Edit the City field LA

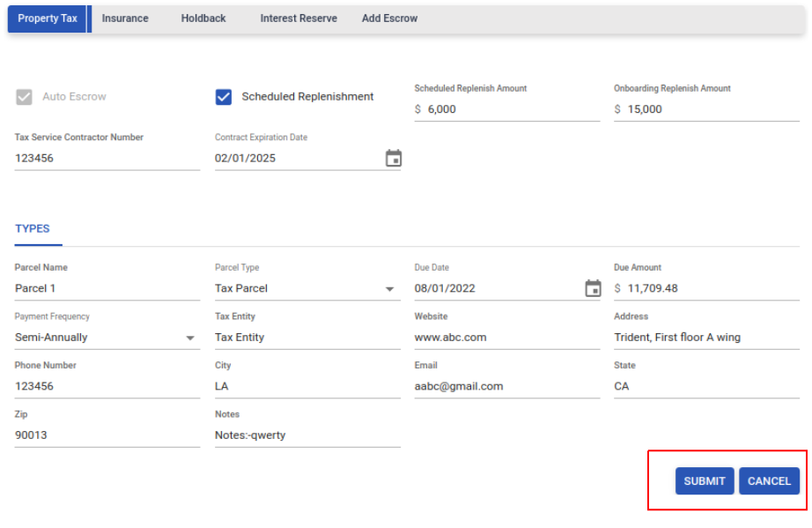307,386
